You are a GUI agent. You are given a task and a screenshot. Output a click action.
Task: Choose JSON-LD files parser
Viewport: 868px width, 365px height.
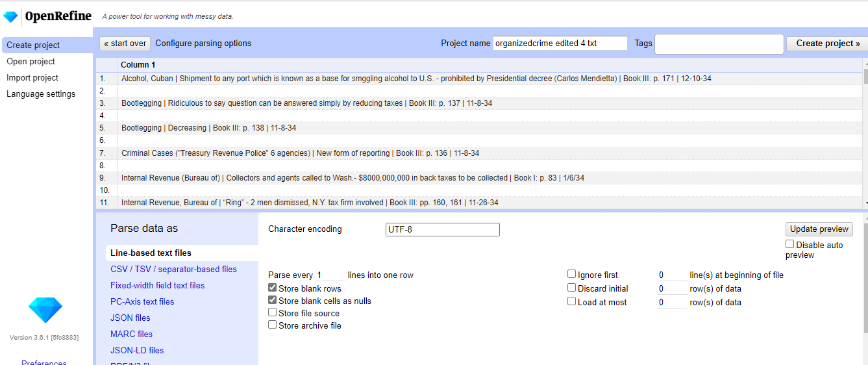coord(137,350)
